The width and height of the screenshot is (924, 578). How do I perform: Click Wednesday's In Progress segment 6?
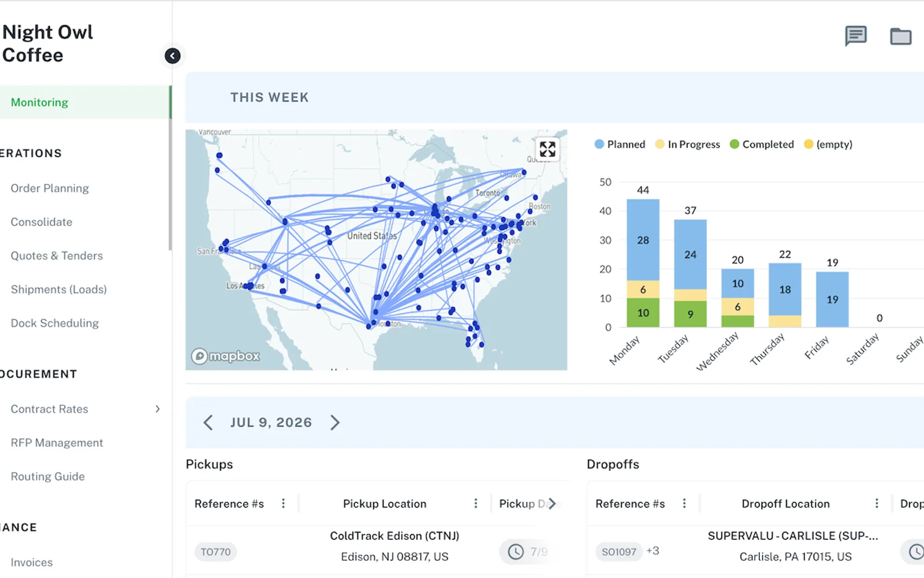[737, 307]
